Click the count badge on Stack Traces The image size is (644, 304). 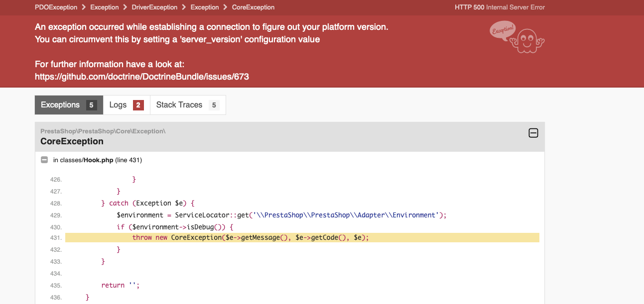[x=214, y=105]
